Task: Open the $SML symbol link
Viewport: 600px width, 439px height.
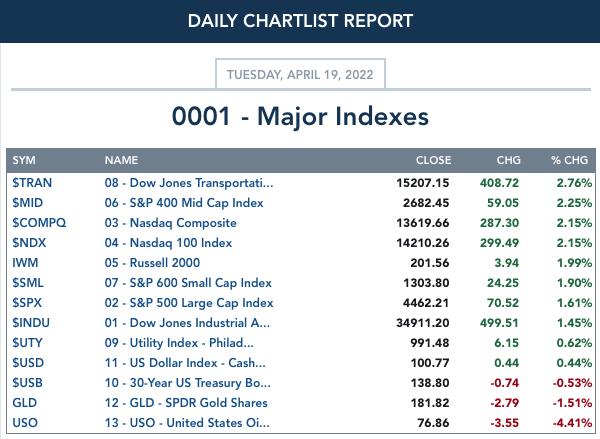Action: pos(28,283)
